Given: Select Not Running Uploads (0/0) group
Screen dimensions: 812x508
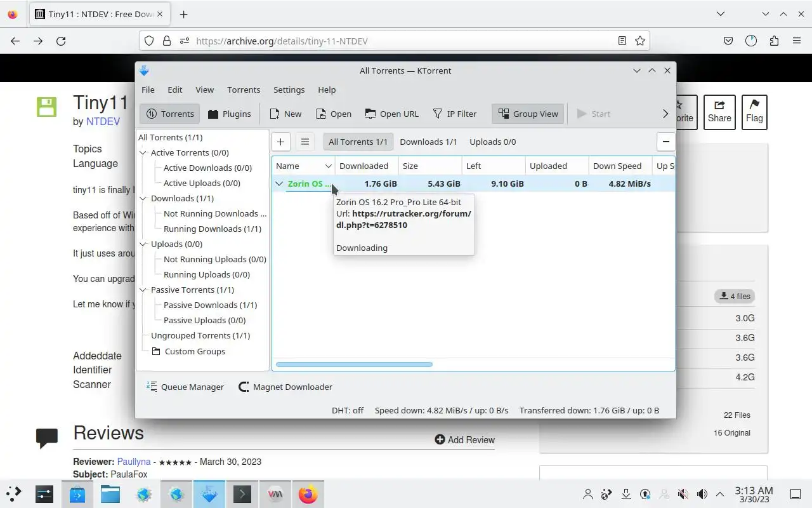Looking at the screenshot, I should pos(214,259).
